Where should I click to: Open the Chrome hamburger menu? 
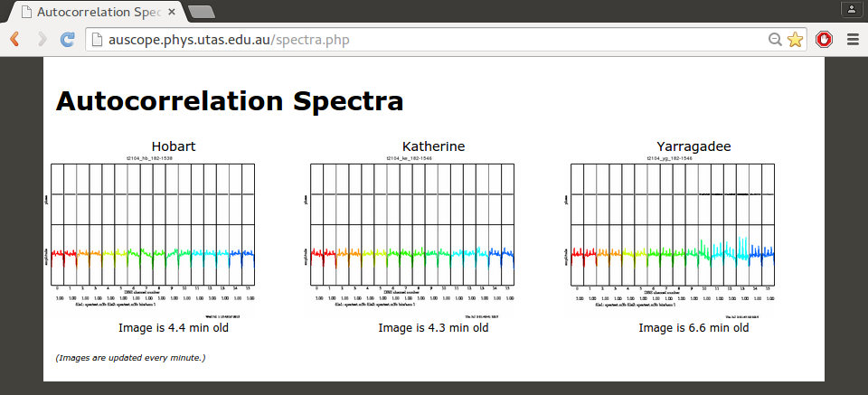point(852,40)
